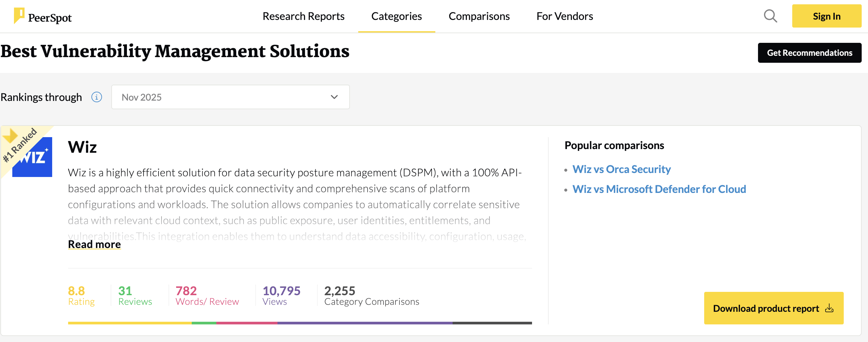This screenshot has width=868, height=342.
Task: Click the PeerSpot logo
Action: point(43,16)
